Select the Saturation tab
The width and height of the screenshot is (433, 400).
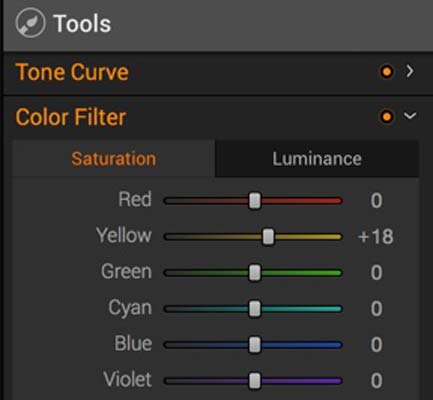(114, 159)
